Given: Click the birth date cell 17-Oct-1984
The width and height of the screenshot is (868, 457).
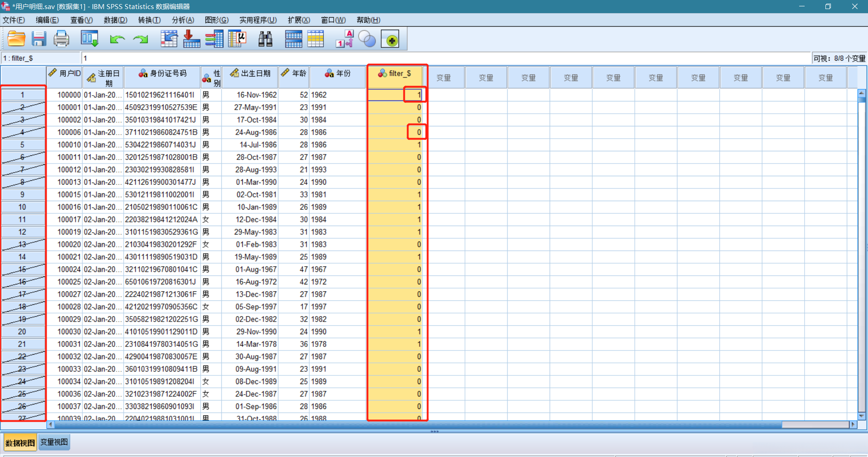Looking at the screenshot, I should tap(250, 120).
